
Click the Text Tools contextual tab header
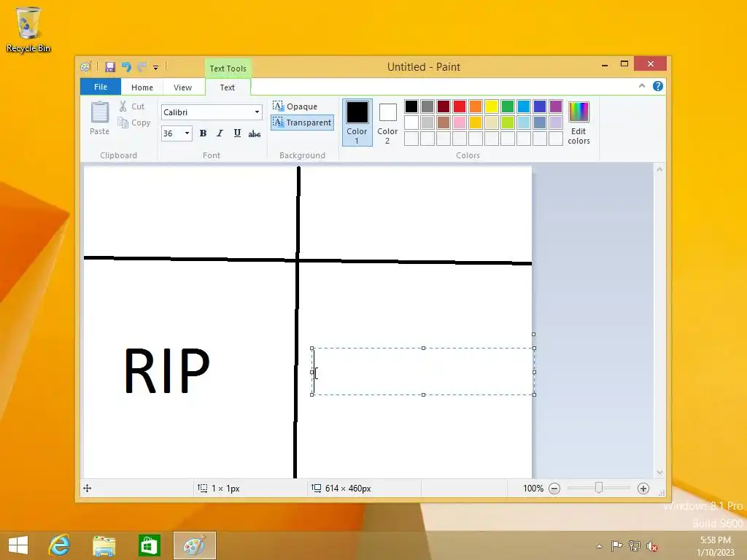(x=228, y=69)
